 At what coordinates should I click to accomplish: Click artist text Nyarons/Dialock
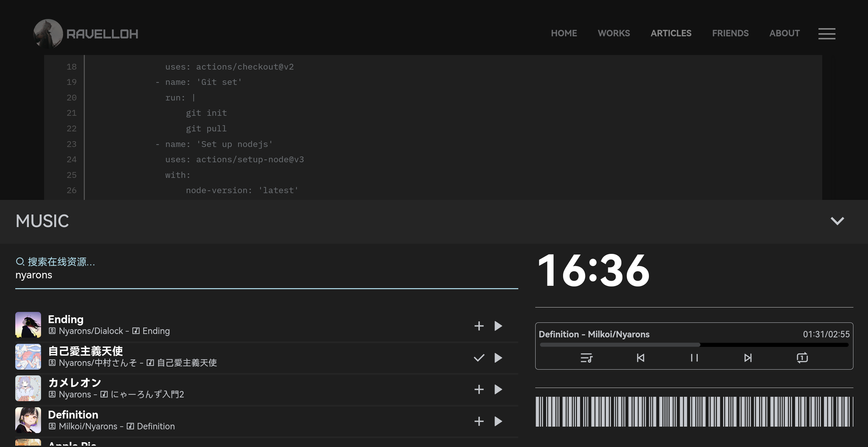(x=91, y=331)
